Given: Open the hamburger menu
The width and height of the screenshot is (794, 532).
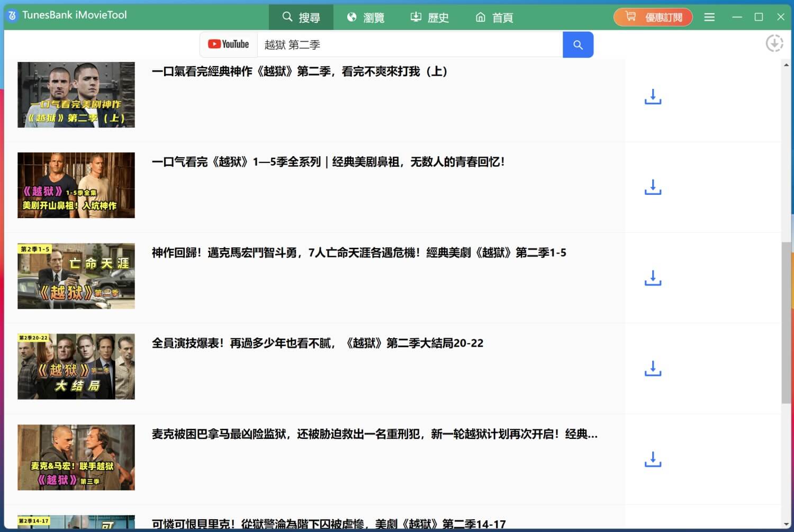Looking at the screenshot, I should tap(709, 17).
